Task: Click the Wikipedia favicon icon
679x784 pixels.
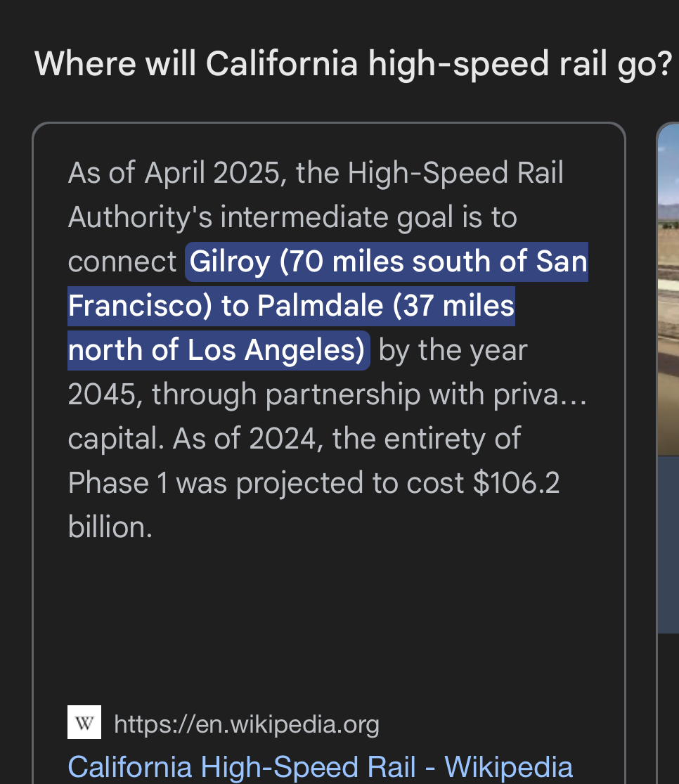Action: [x=84, y=722]
